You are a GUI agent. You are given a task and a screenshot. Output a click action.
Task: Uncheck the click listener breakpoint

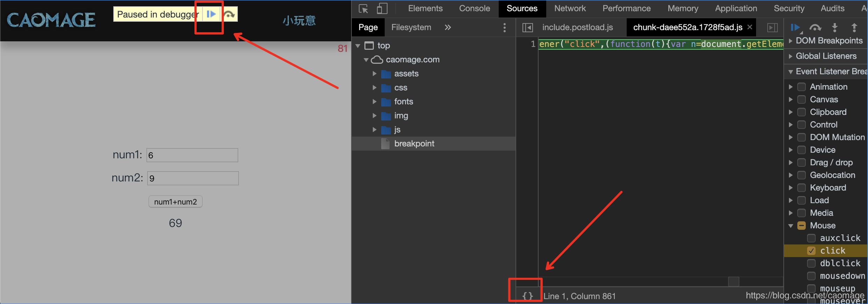[x=811, y=251]
